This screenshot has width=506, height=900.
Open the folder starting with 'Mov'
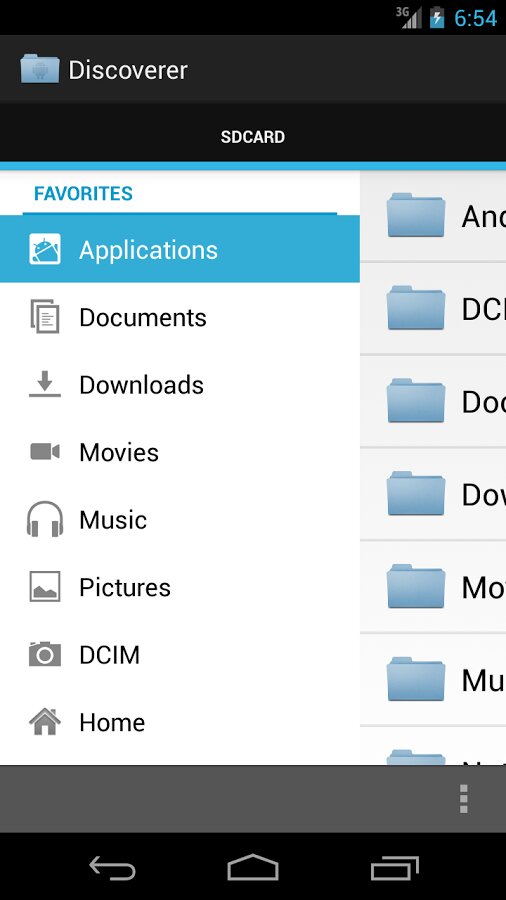point(433,587)
